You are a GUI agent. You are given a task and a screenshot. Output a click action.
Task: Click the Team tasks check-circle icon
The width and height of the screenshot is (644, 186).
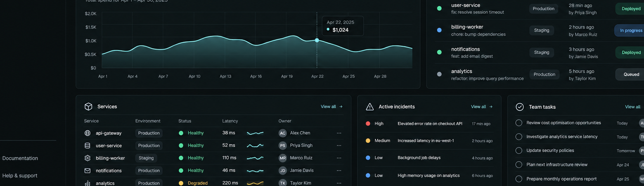click(520, 107)
